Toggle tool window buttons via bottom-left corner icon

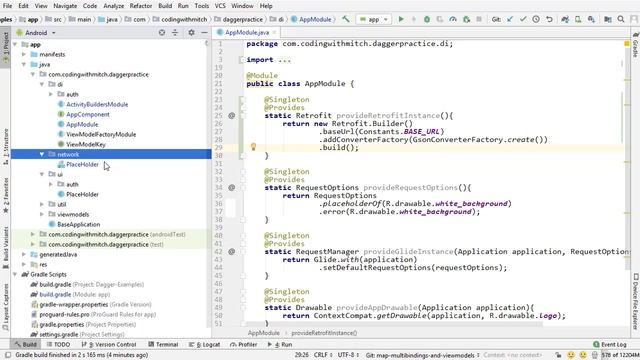coord(7,355)
